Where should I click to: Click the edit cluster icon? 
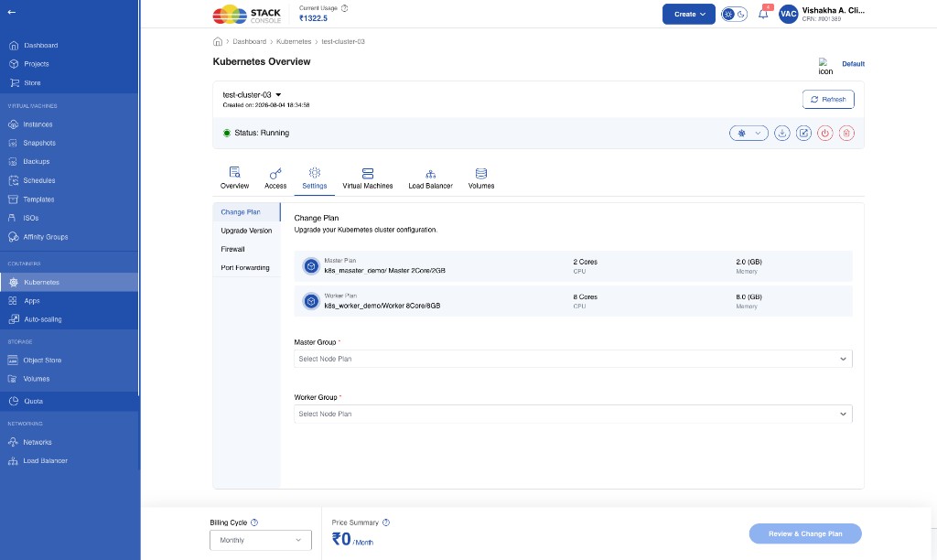803,134
